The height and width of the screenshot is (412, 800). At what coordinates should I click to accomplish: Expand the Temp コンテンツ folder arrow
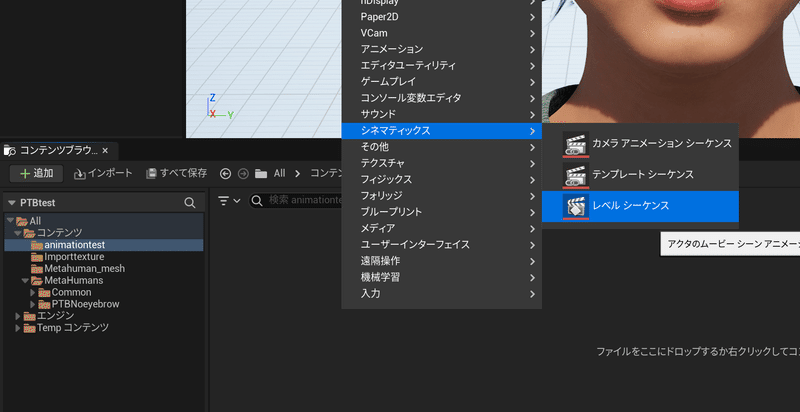click(18, 328)
